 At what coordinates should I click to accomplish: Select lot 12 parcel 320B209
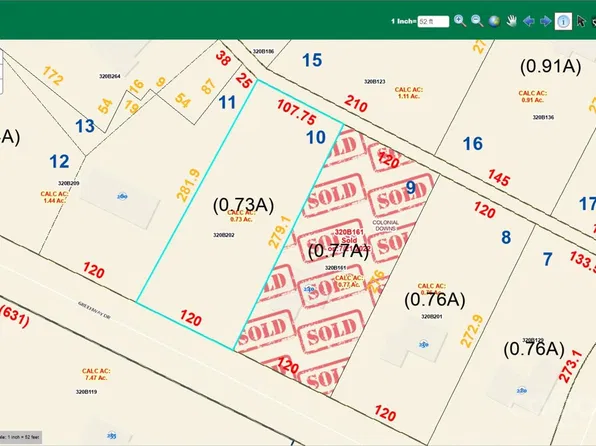click(x=68, y=183)
